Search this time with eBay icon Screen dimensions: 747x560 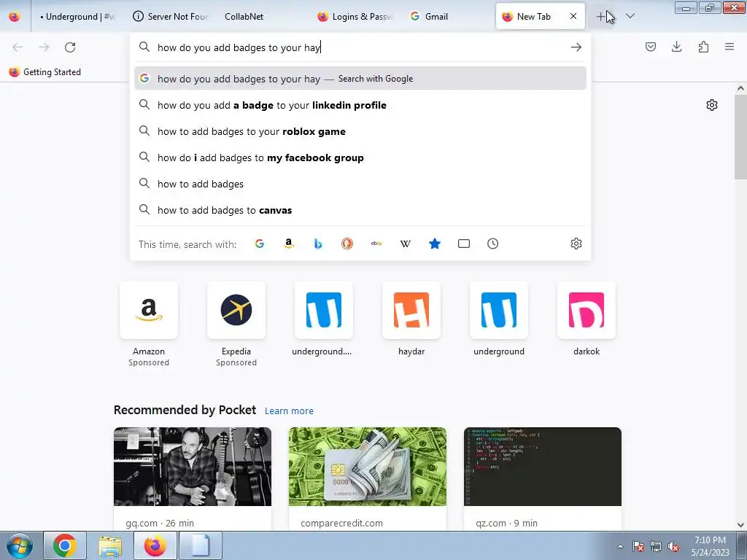pos(376,244)
